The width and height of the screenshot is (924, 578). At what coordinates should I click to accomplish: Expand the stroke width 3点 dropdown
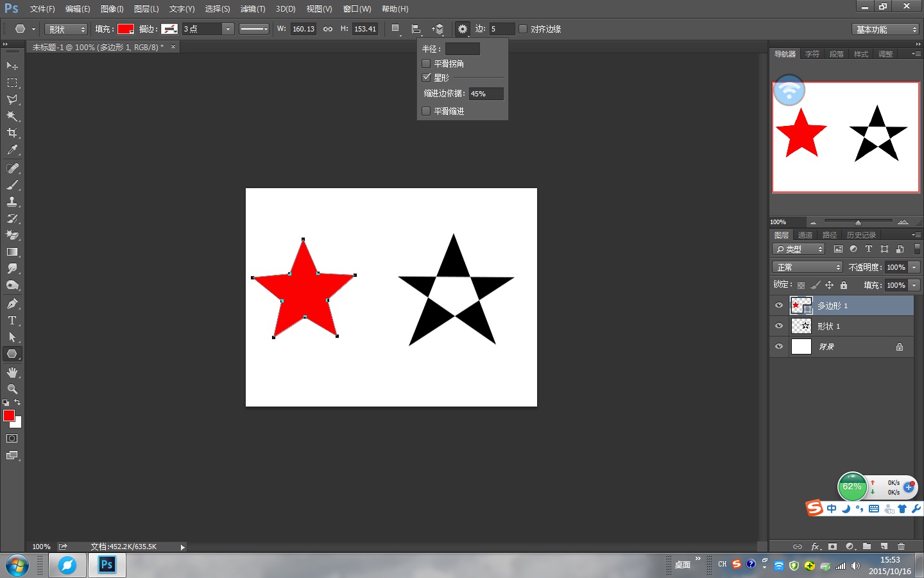click(x=227, y=29)
